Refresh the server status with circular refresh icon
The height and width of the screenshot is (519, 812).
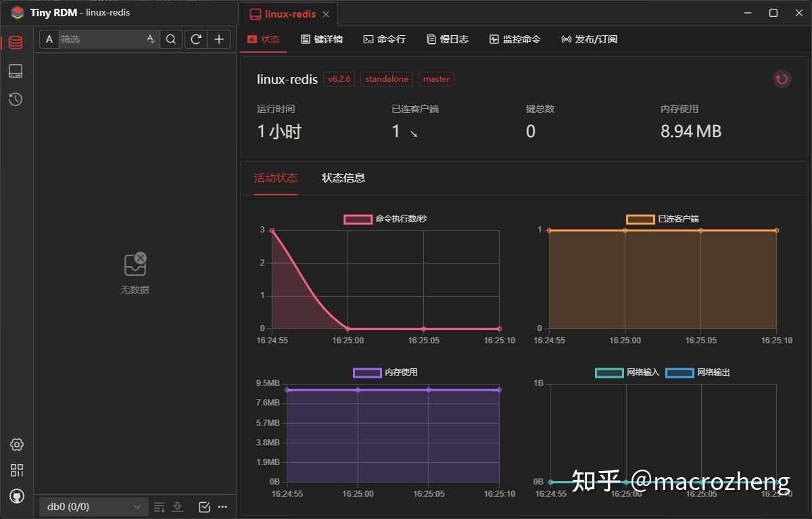click(782, 79)
